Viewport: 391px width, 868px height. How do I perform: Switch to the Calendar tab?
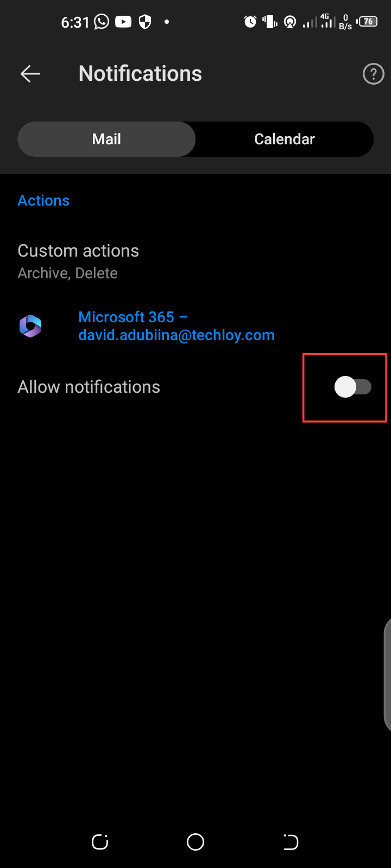coord(284,139)
